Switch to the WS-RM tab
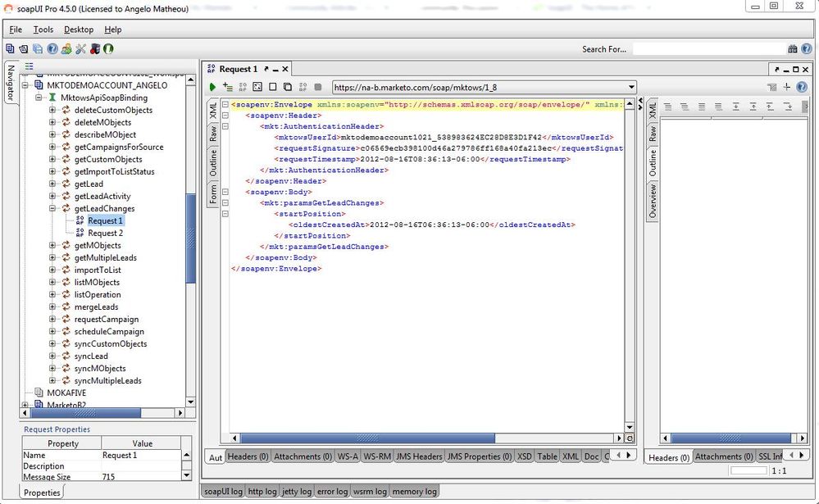819x504 pixels. click(376, 456)
